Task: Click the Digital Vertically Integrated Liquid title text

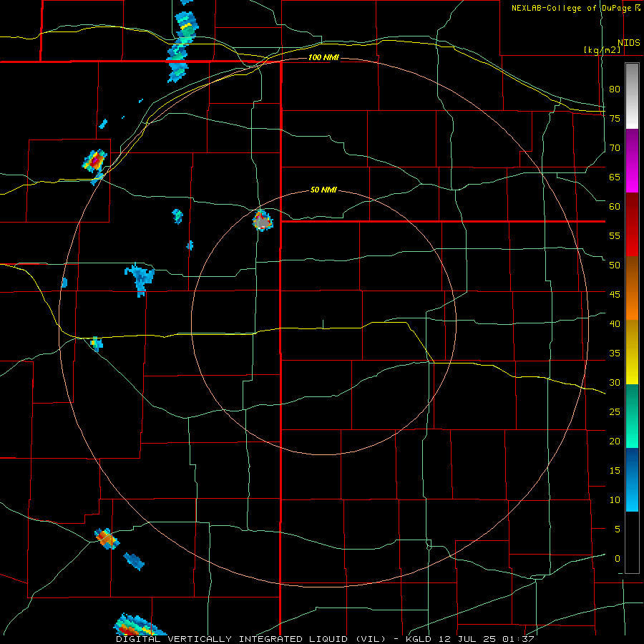Action: tap(251, 639)
